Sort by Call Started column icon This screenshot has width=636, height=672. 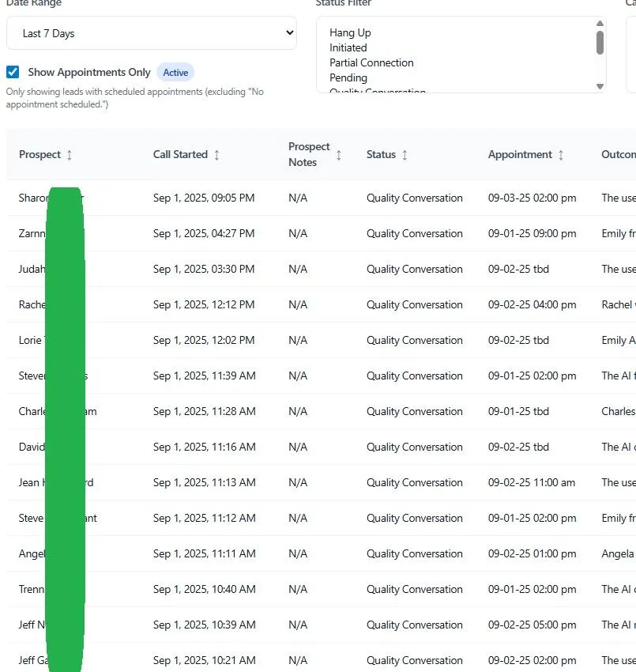tap(216, 155)
